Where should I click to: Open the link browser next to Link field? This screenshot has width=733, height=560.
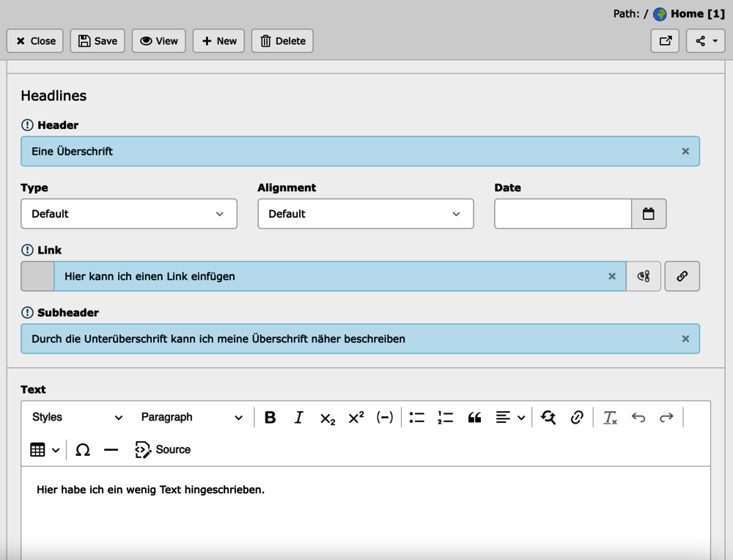[682, 276]
